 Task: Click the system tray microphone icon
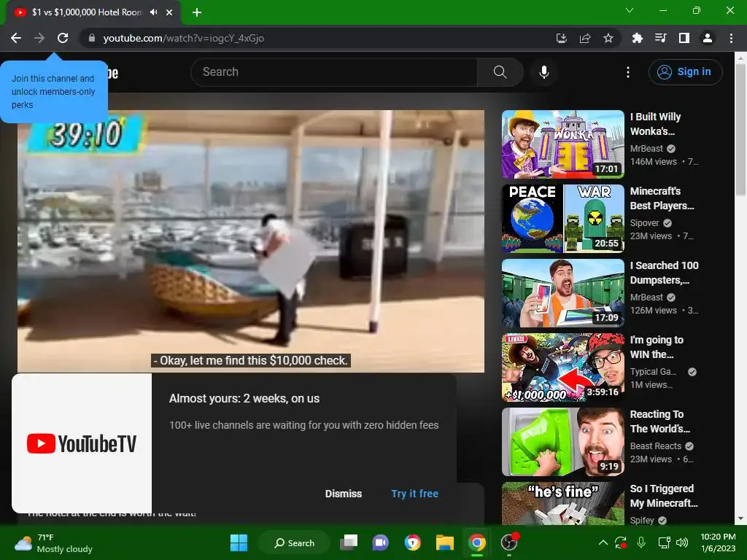tap(641, 542)
